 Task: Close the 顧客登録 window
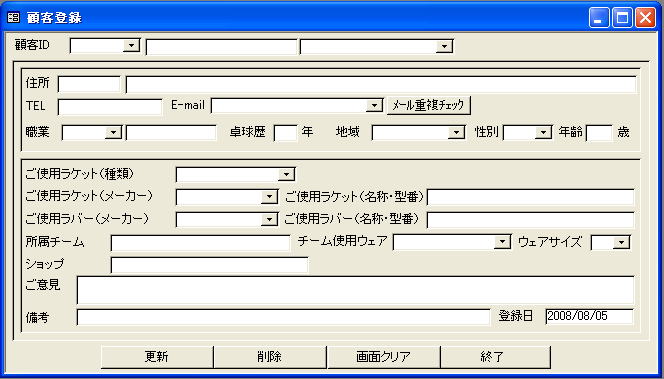[645, 18]
